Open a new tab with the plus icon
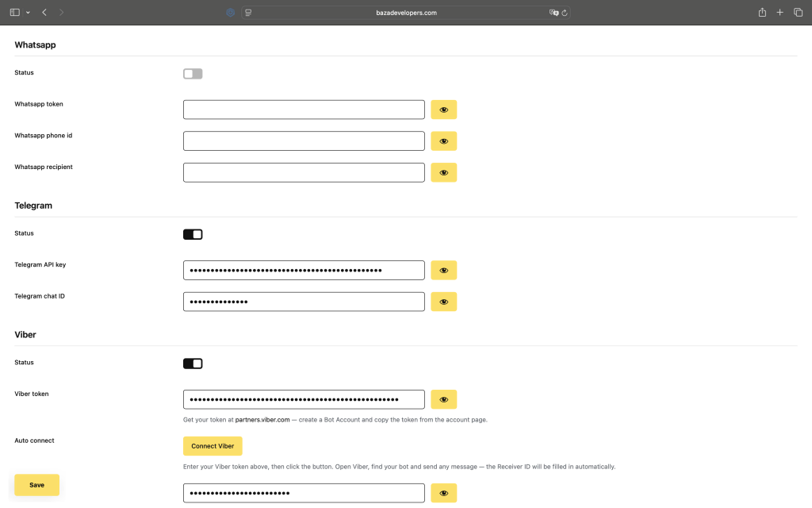 coord(780,13)
